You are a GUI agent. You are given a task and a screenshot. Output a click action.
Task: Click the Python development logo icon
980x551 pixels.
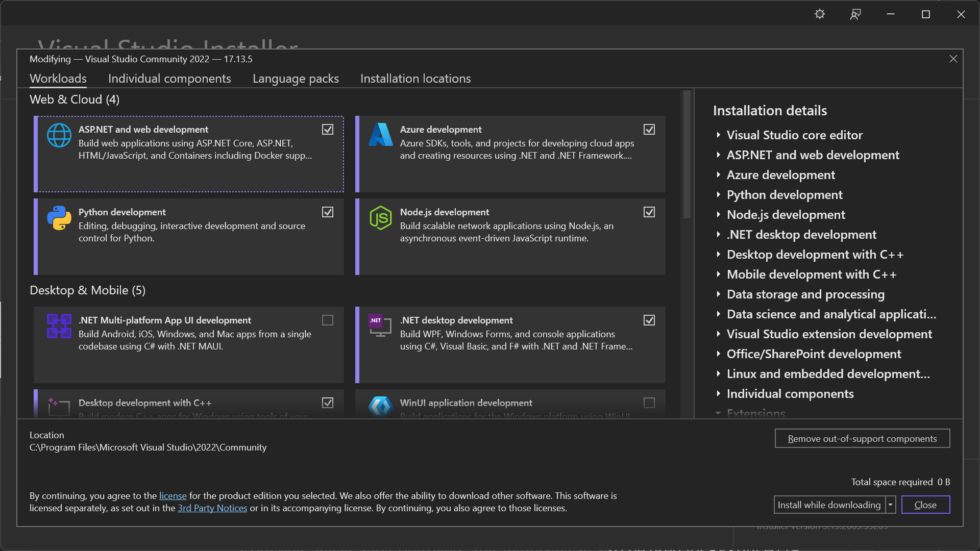[59, 218]
